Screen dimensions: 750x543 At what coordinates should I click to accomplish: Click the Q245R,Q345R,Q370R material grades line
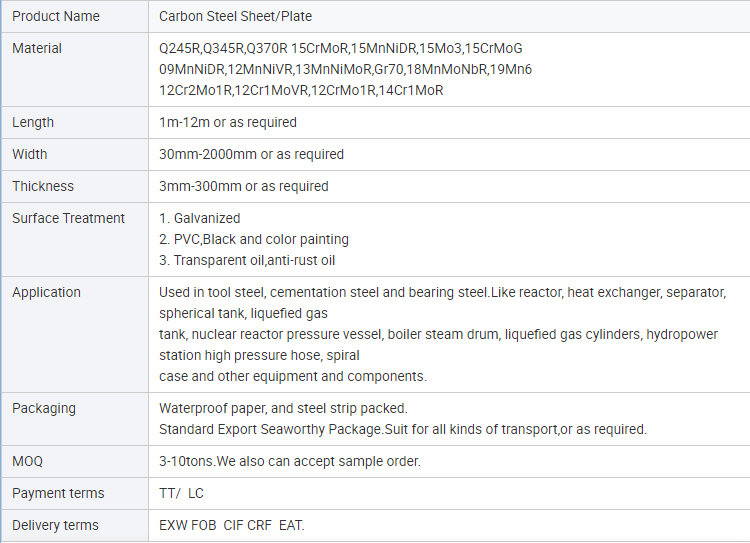(340, 48)
